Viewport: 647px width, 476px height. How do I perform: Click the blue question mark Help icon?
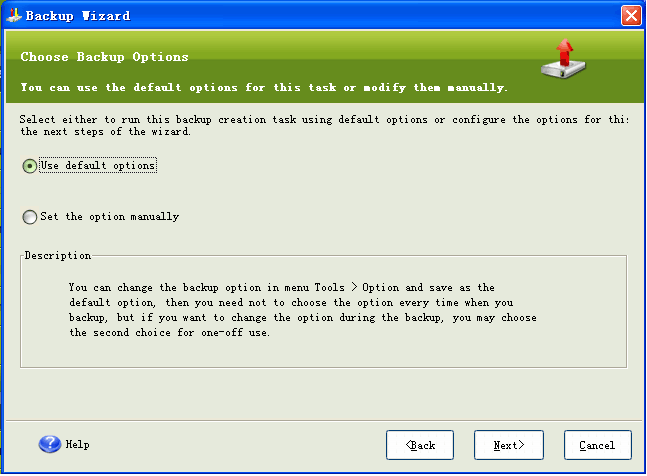tap(50, 444)
